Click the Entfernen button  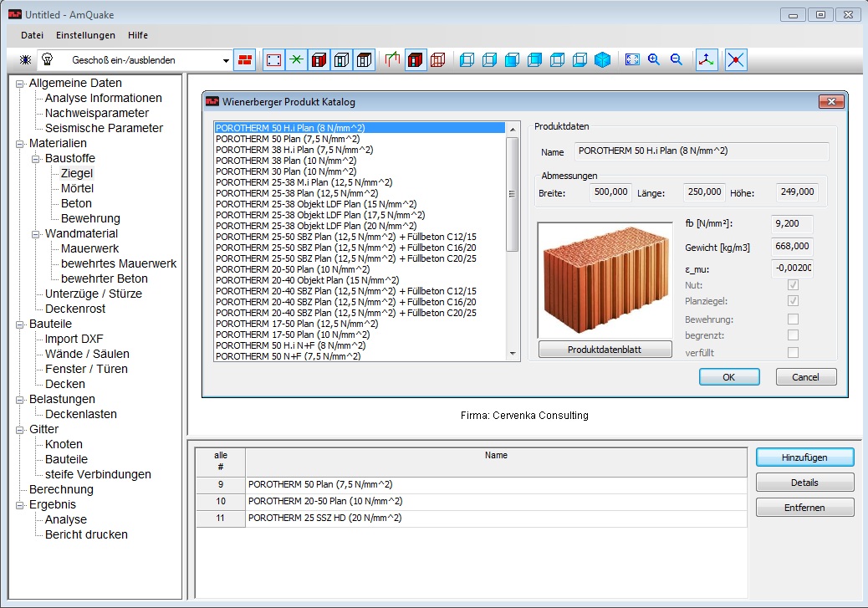click(x=804, y=508)
